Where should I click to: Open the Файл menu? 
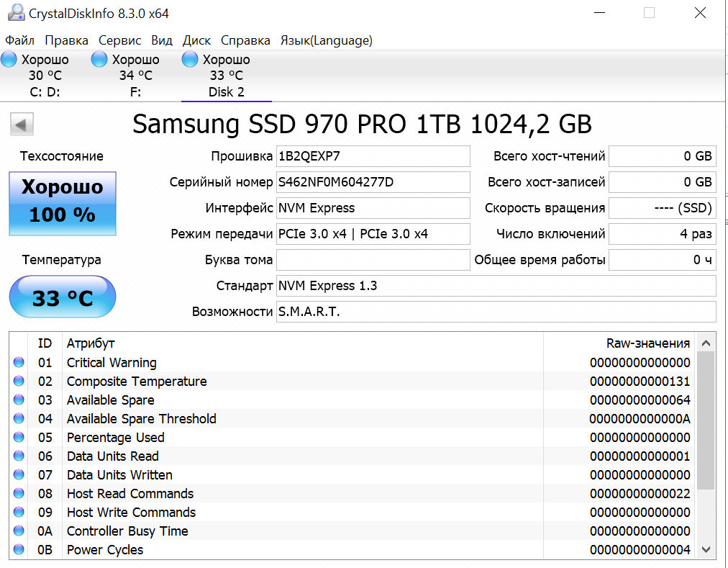point(19,40)
